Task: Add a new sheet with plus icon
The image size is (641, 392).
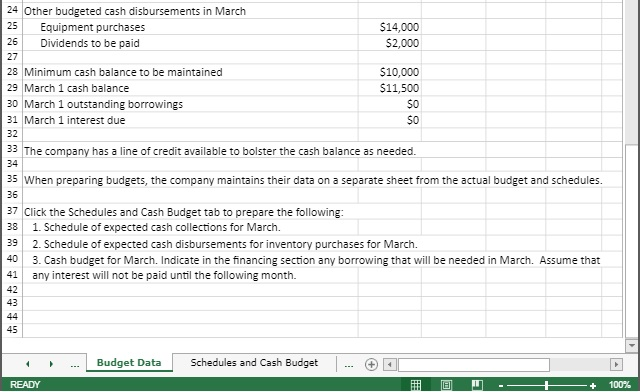Action: click(x=371, y=364)
